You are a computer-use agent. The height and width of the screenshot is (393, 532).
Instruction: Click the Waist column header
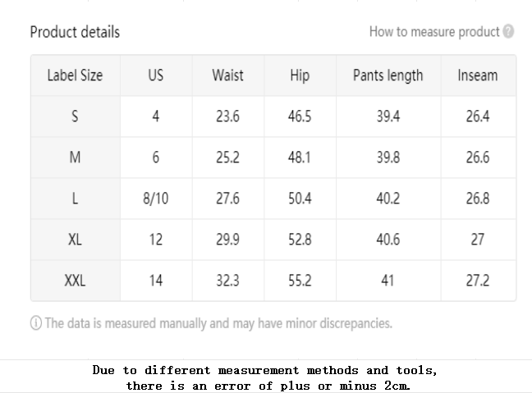tap(227, 75)
